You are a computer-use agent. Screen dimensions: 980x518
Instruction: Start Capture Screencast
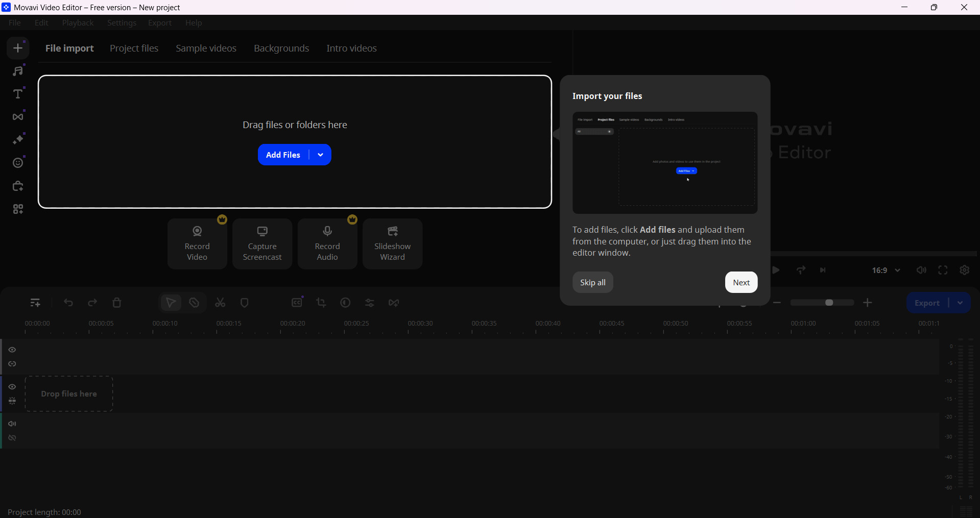(262, 244)
